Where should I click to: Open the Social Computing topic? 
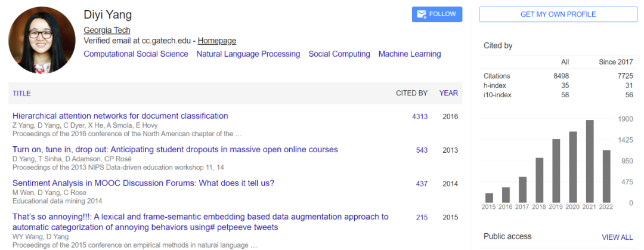[x=339, y=54]
